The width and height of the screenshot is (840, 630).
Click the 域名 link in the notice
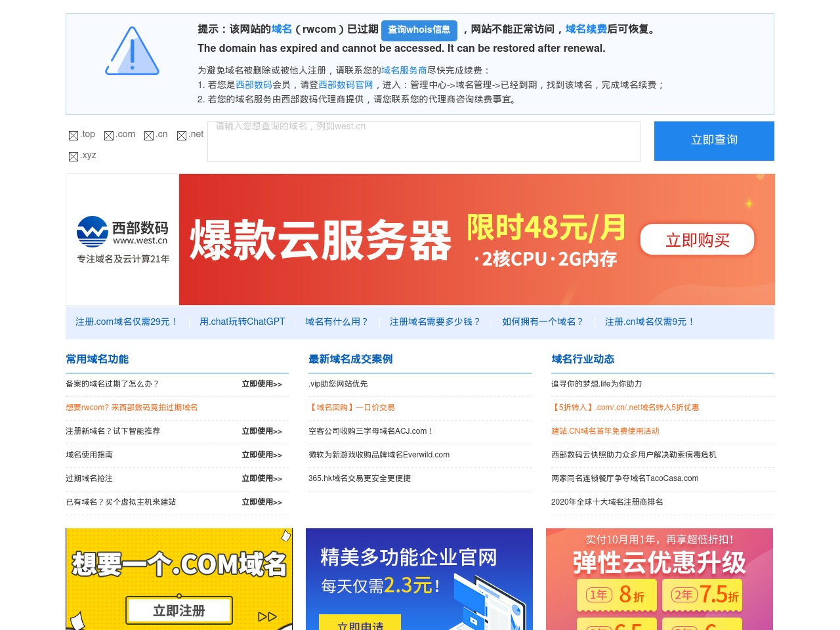coord(282,29)
